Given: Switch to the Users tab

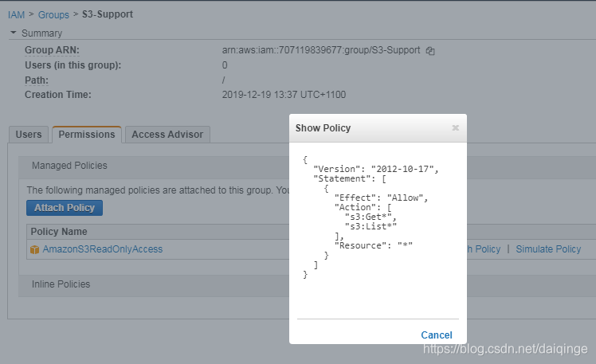Looking at the screenshot, I should click(29, 135).
